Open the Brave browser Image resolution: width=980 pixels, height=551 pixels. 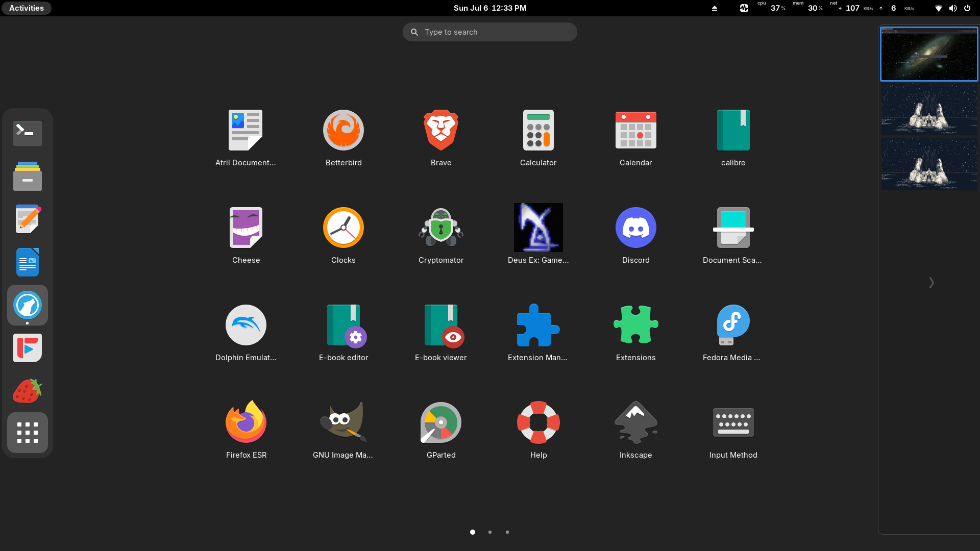(x=441, y=138)
